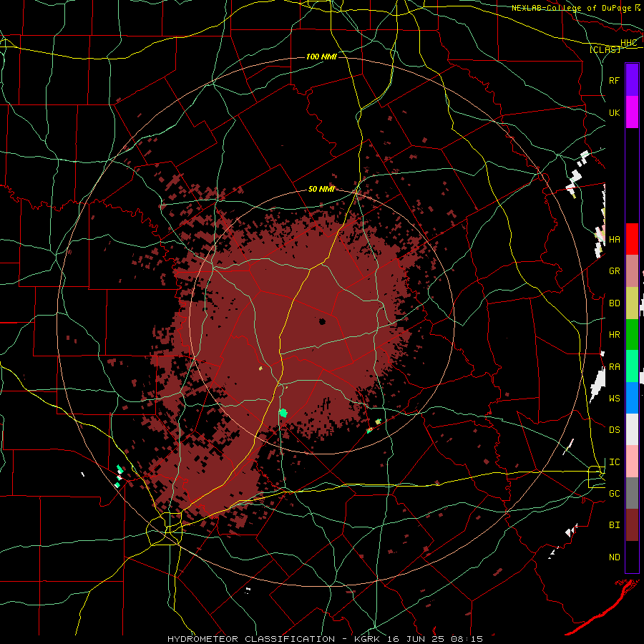Click the mint green RA legend swatch
This screenshot has width=644, height=644.
coord(632,366)
